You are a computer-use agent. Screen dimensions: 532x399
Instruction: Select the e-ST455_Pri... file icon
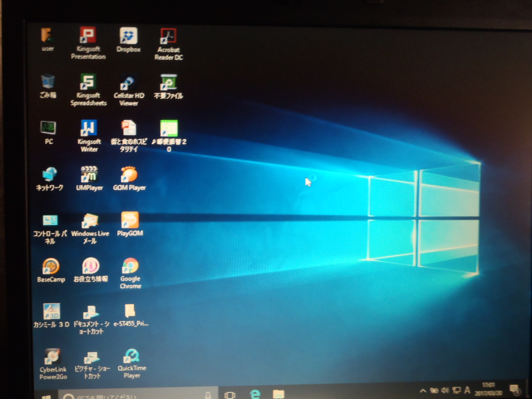(131, 315)
